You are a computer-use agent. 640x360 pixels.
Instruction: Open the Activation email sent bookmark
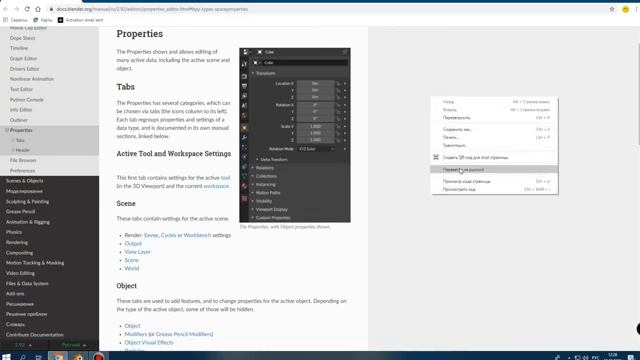80,20
